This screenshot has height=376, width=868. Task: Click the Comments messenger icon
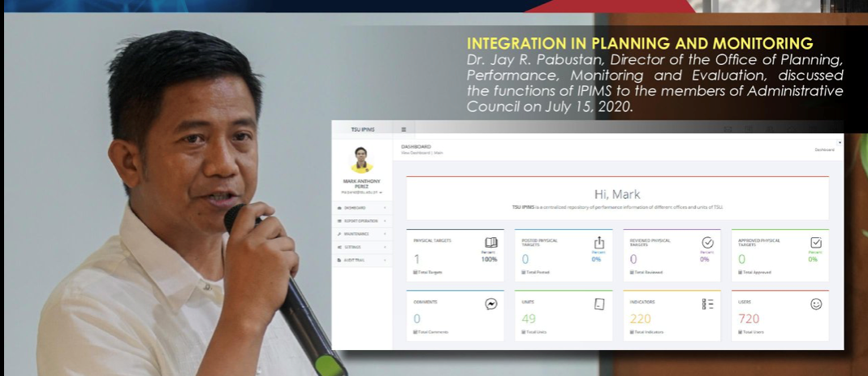point(490,304)
